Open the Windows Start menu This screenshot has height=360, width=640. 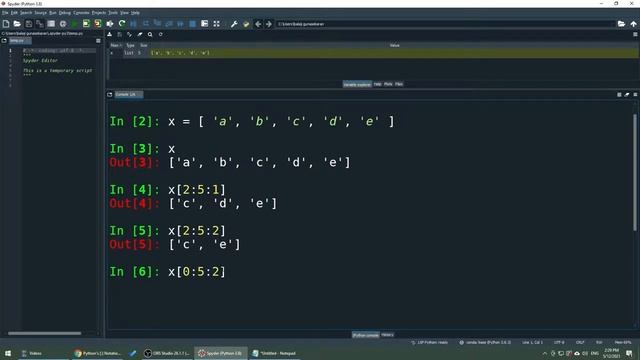(x=8, y=353)
